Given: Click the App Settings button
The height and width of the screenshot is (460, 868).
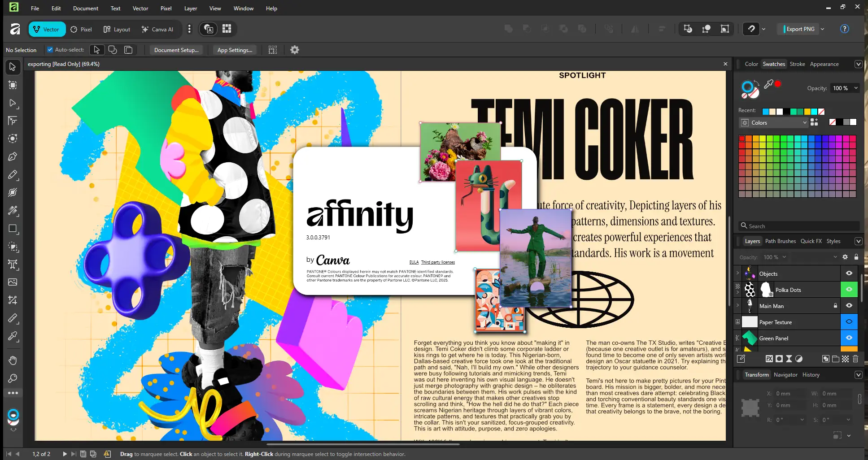Looking at the screenshot, I should (x=235, y=50).
